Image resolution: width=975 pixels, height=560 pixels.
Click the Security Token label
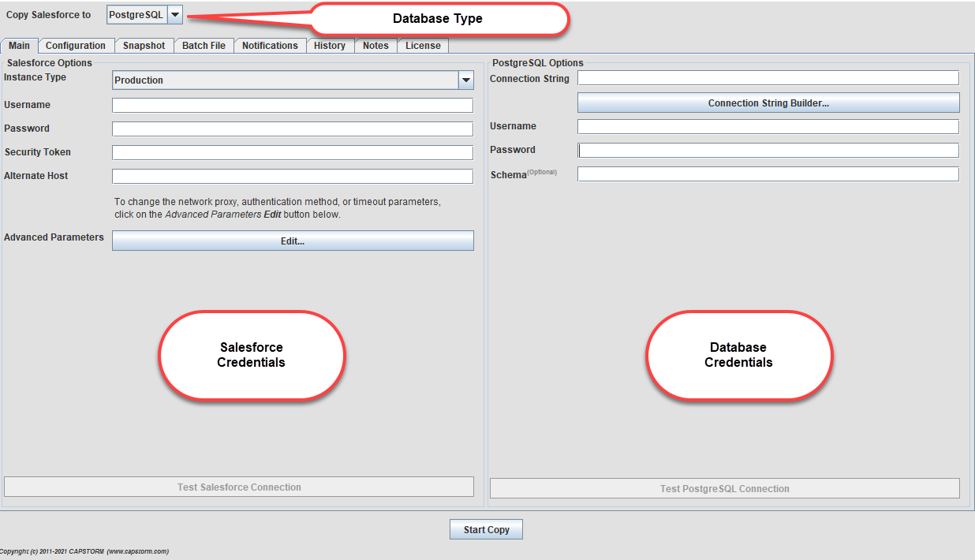(37, 152)
